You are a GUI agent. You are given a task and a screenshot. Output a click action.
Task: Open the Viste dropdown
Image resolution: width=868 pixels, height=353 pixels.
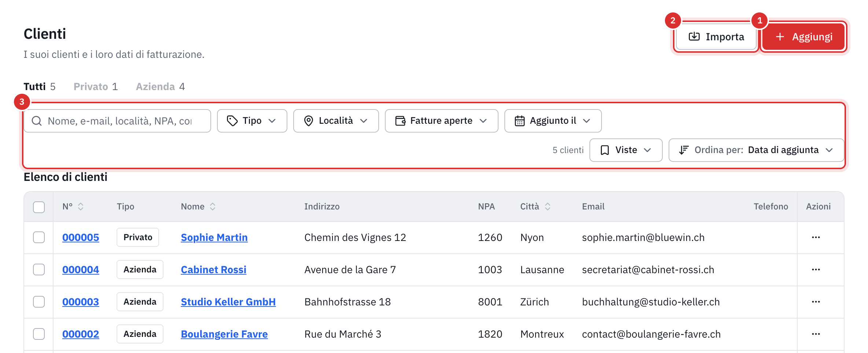coord(626,150)
